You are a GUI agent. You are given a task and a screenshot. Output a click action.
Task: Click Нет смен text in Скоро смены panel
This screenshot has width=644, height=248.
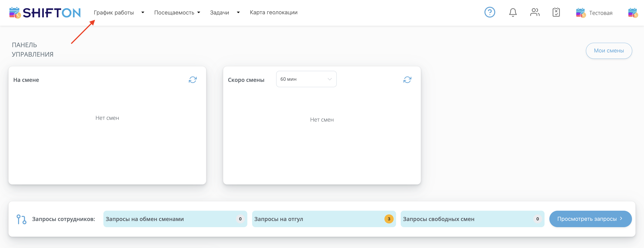point(322,120)
